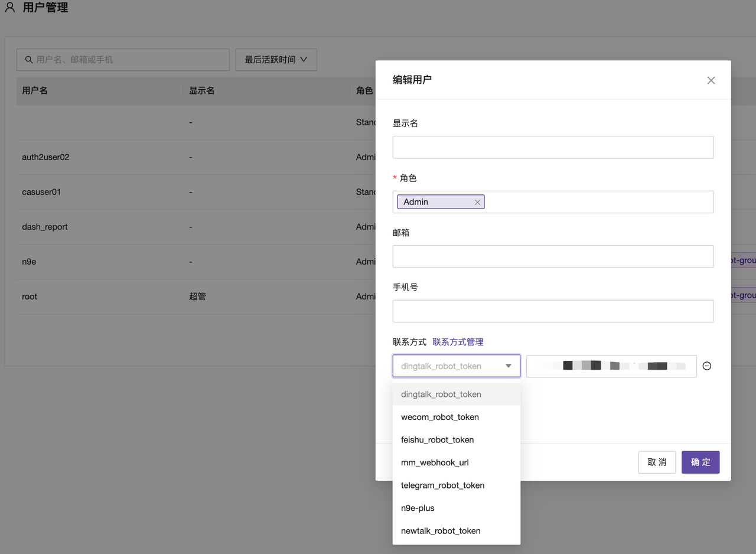Screen dimensions: 756x554
Task: Click the 确定 button
Action: (700, 462)
